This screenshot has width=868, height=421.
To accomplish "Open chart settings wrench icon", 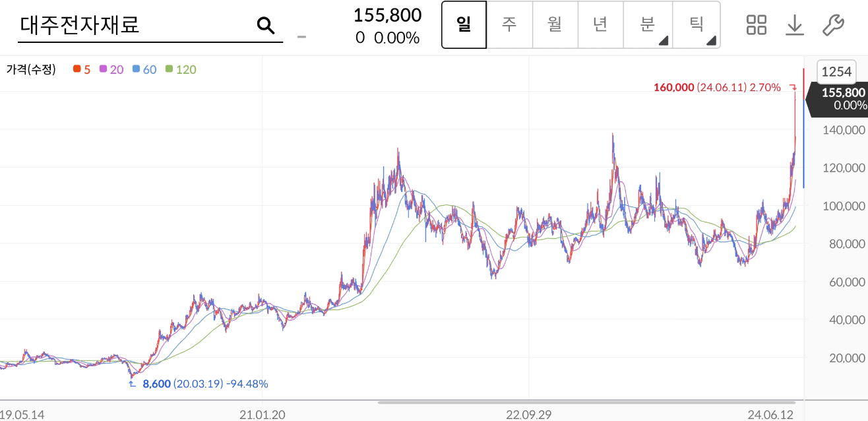I will [833, 25].
